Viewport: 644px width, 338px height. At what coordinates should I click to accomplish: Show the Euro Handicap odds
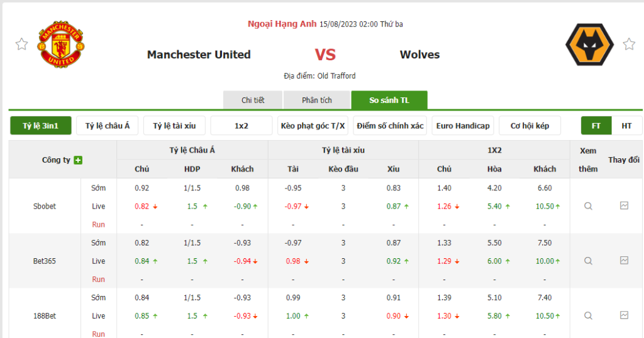[x=462, y=126]
